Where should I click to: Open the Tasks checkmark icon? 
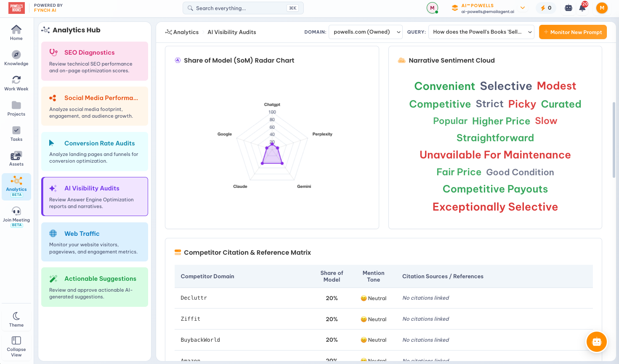pyautogui.click(x=16, y=130)
